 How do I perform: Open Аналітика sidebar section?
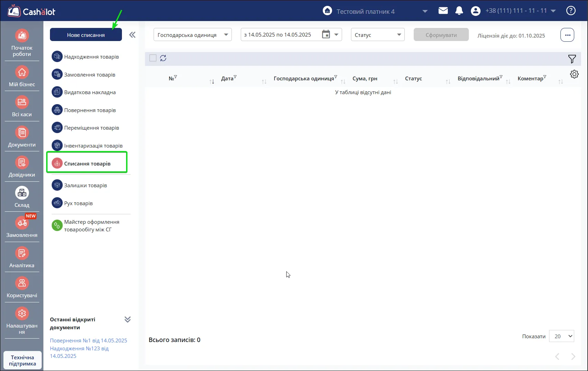(x=22, y=258)
